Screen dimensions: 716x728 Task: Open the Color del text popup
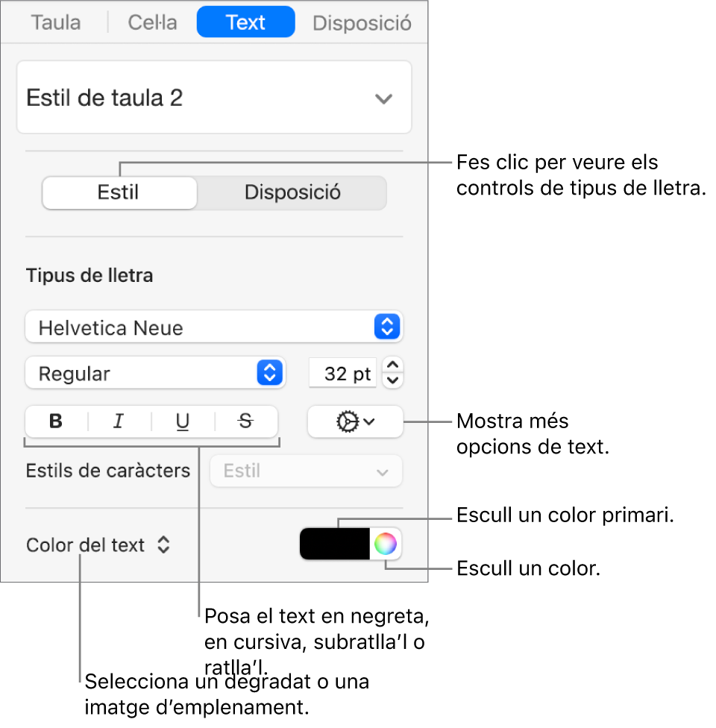[x=98, y=545]
